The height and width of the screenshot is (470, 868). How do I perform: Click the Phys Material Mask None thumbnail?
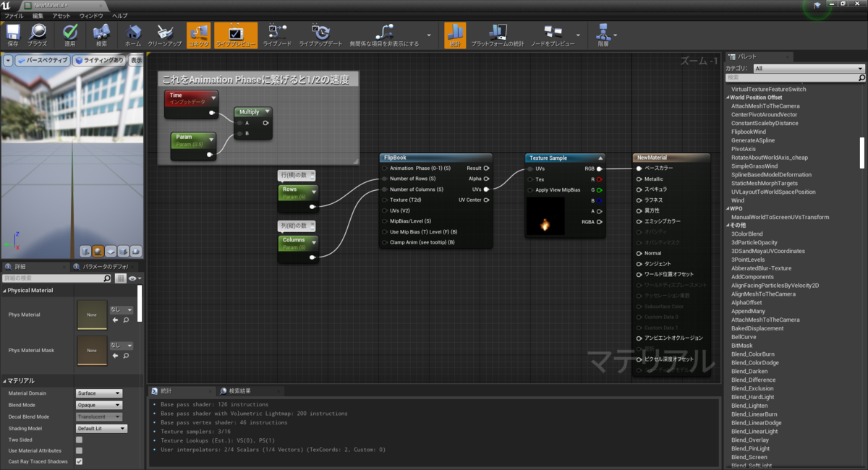click(x=92, y=350)
